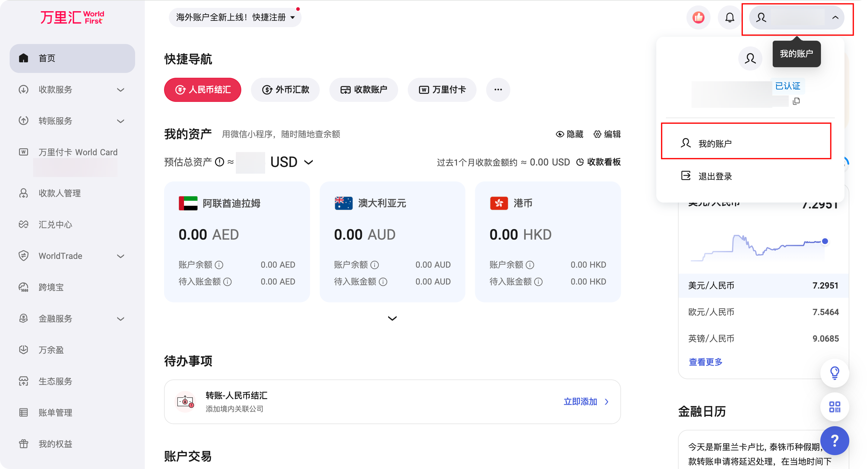Open the QR code panel at bottom right
Screen dimensions: 868x469
(x=835, y=408)
